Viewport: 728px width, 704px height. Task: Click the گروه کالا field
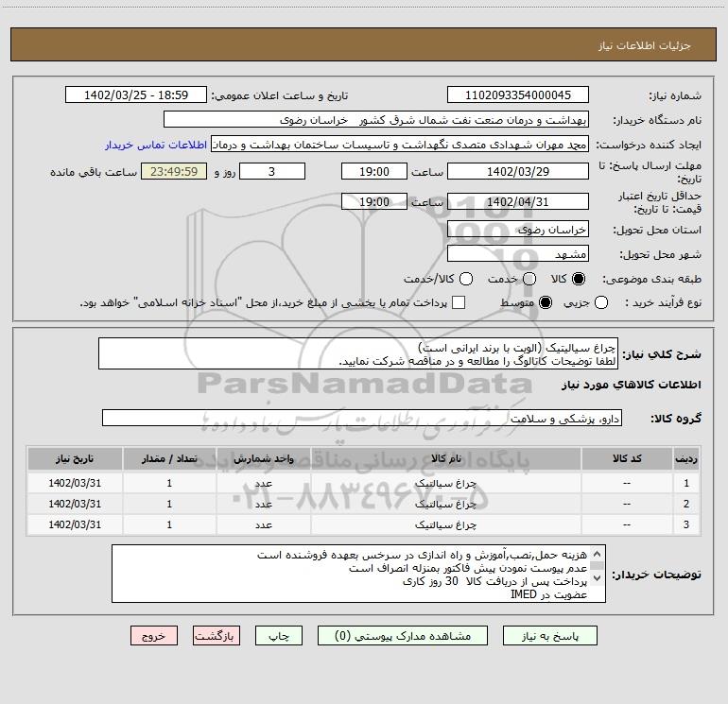click(x=362, y=418)
